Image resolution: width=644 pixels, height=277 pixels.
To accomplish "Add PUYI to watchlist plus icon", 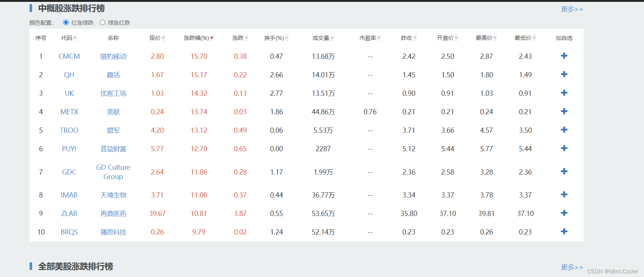I will (564, 148).
